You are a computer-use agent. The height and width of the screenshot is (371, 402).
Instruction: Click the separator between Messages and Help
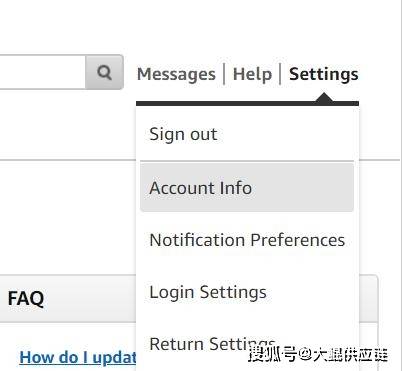[224, 74]
